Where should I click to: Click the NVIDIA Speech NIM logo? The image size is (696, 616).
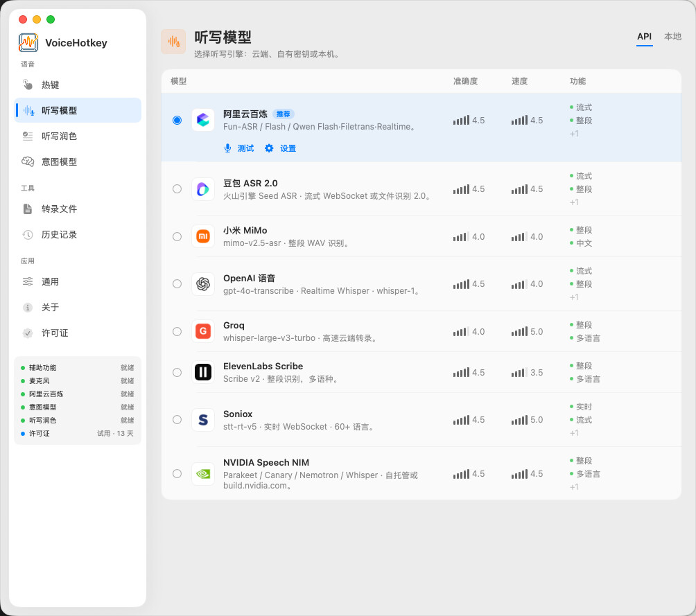(x=203, y=474)
